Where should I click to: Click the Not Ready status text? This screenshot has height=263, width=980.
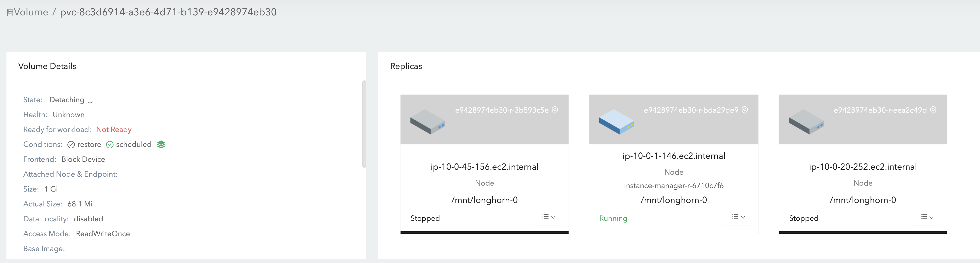114,130
